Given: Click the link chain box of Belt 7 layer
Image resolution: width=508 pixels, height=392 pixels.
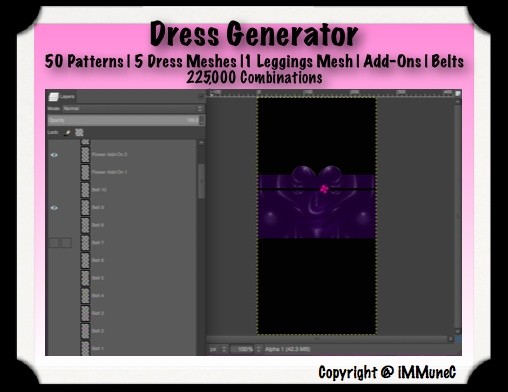Looking at the screenshot, I should tap(66, 243).
